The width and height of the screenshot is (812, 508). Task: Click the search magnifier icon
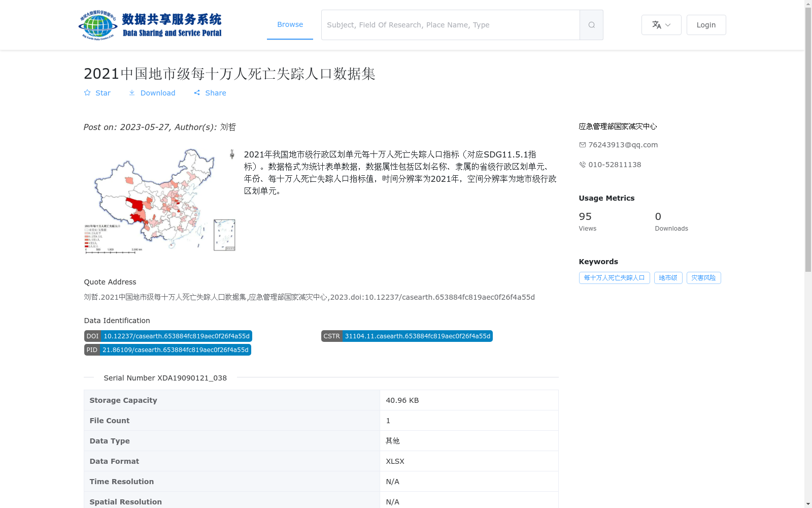point(591,24)
